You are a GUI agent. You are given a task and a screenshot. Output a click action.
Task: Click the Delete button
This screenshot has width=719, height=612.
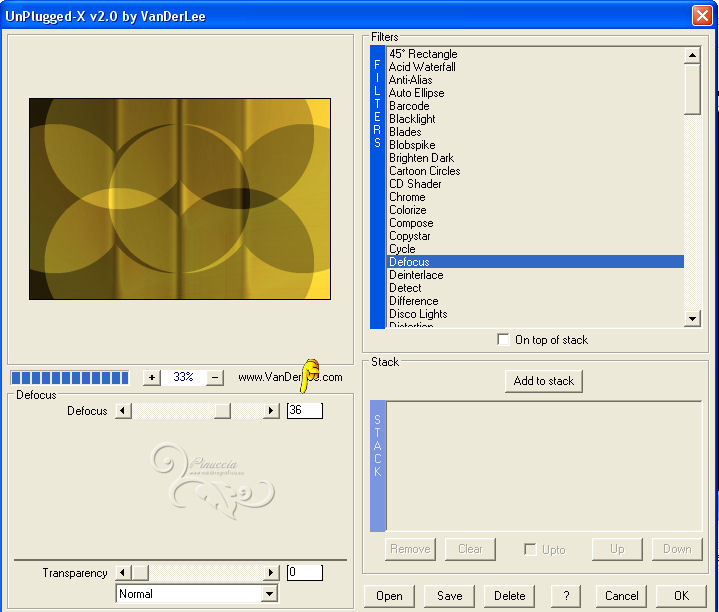pos(509,596)
